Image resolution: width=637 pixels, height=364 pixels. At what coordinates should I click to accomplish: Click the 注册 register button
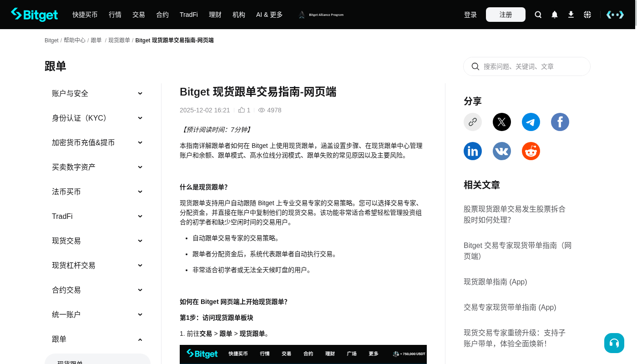[x=506, y=15]
